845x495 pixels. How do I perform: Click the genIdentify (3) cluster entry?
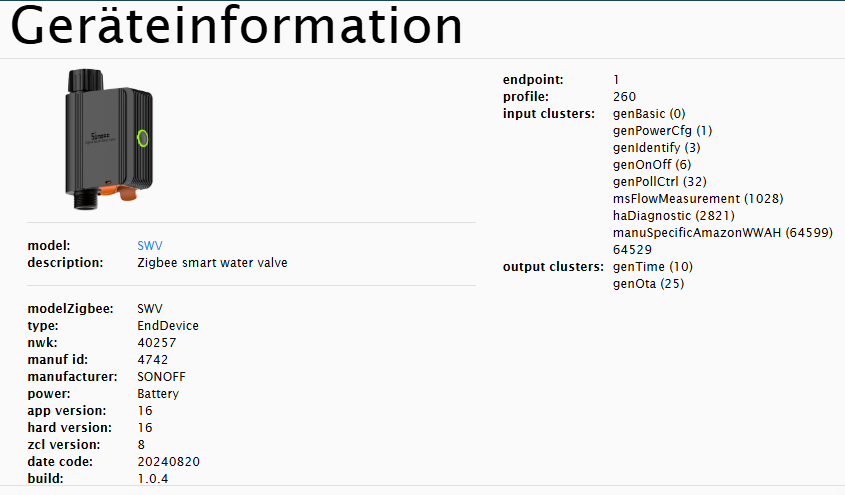(656, 148)
